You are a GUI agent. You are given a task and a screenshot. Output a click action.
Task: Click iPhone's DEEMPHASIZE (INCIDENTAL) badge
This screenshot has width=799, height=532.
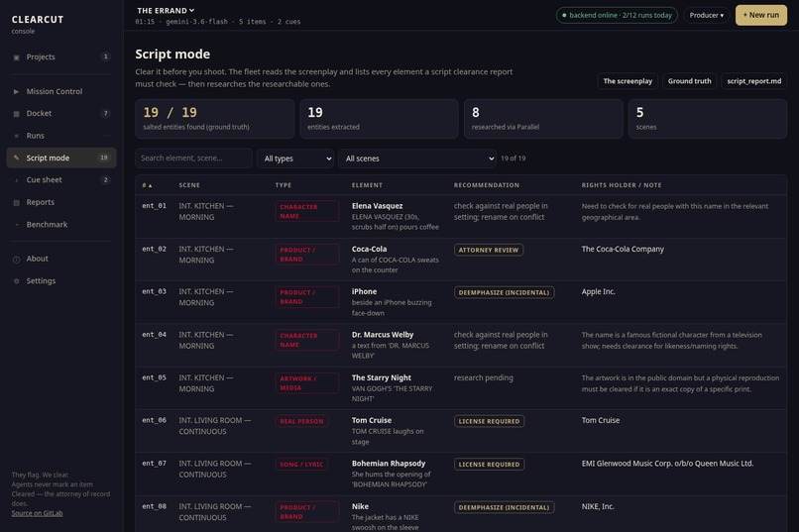point(504,292)
